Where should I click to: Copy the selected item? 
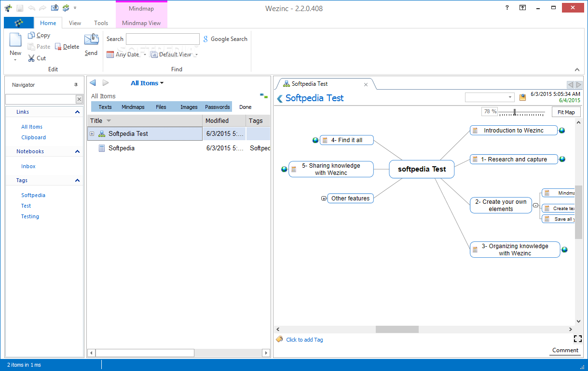point(39,35)
